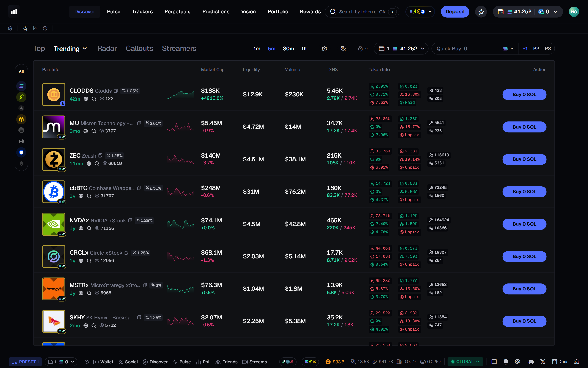
Task: Click the favorites star in the sub-toolbar
Action: pos(25,29)
